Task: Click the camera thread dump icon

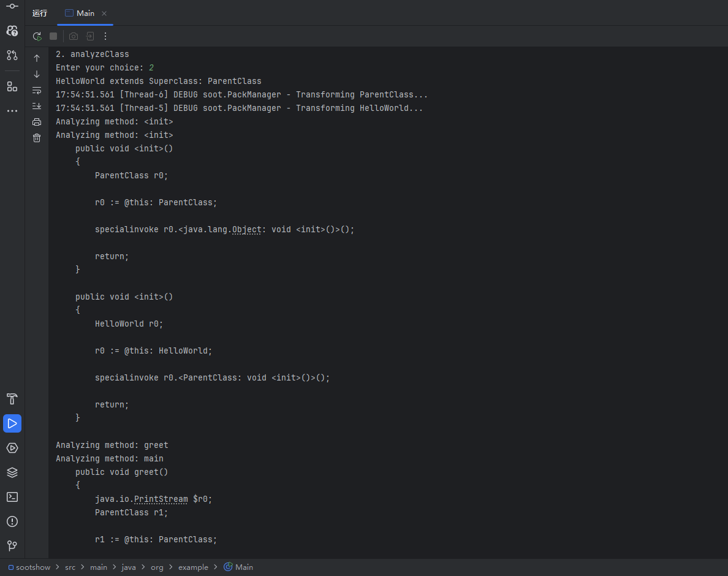Action: click(74, 36)
